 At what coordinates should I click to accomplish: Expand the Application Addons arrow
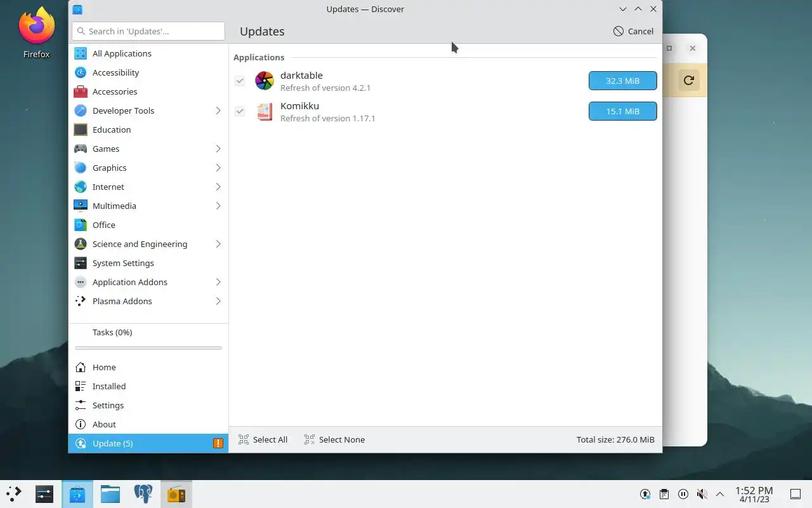click(x=218, y=282)
